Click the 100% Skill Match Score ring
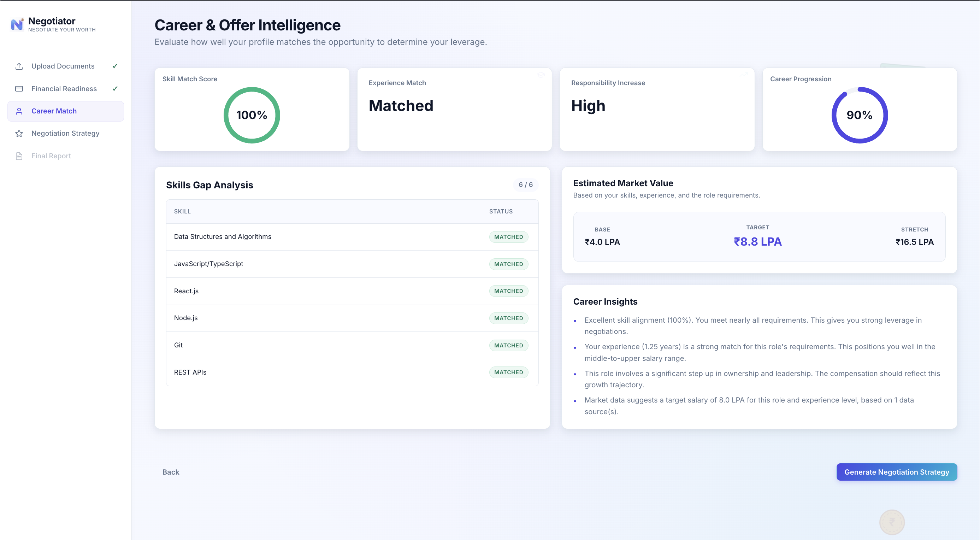 tap(252, 115)
